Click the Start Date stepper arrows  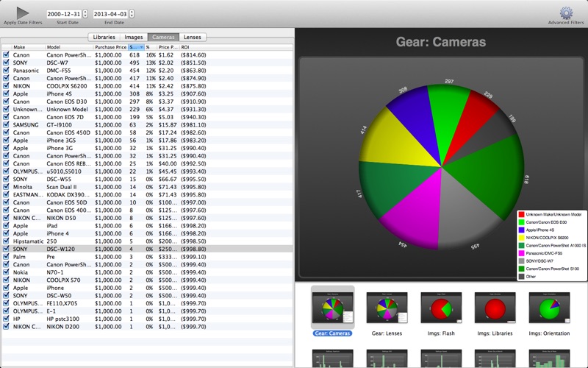pyautogui.click(x=85, y=14)
